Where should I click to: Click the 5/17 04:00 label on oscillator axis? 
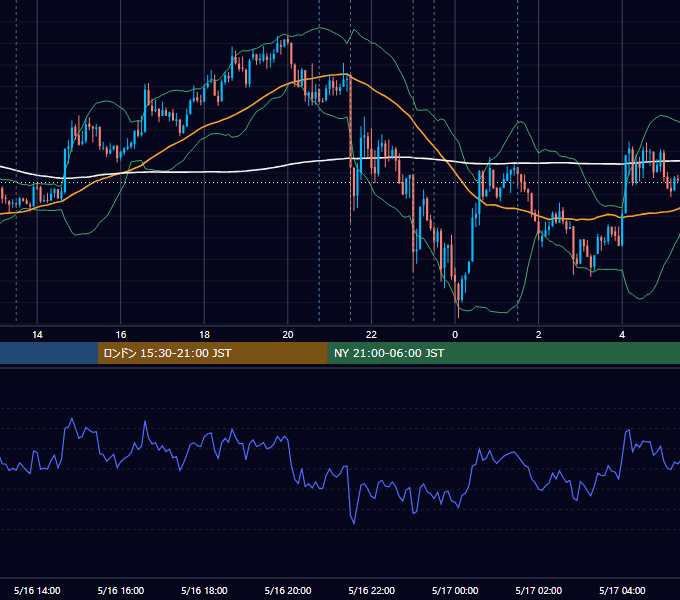[622, 590]
